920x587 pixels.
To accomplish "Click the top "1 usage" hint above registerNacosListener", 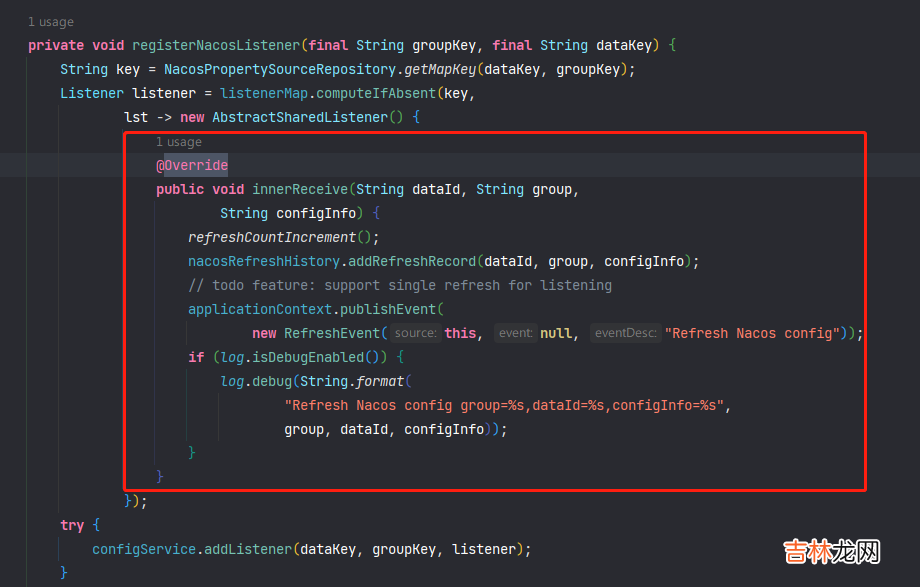I will pos(50,22).
